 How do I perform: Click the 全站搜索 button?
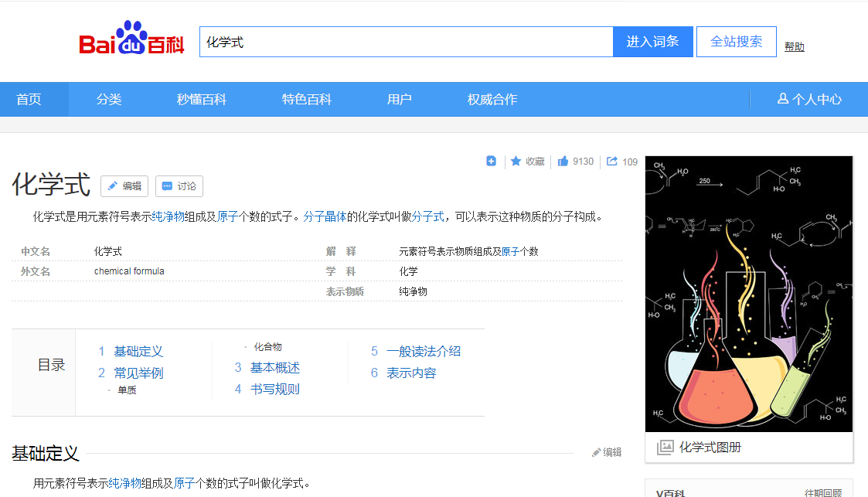tap(736, 41)
